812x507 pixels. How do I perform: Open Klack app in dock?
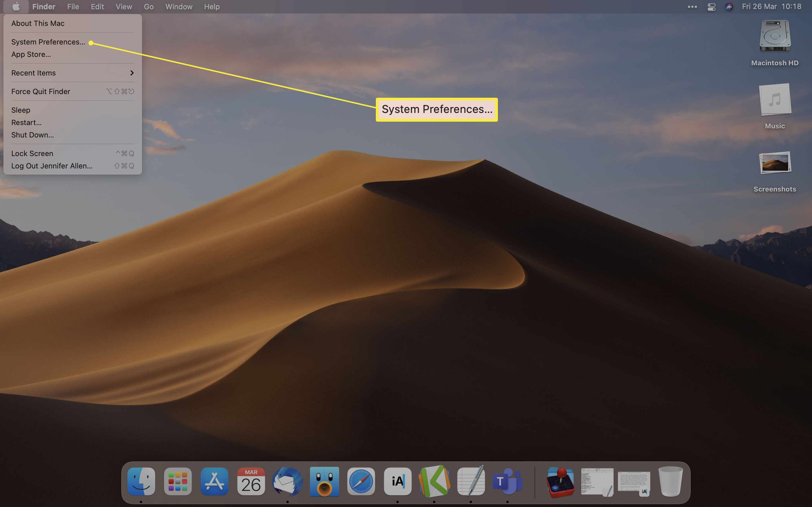(435, 481)
